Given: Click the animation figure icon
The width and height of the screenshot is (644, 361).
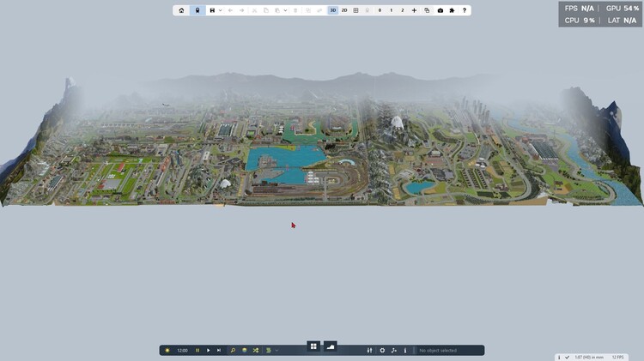Looking at the screenshot, I should [x=394, y=351].
